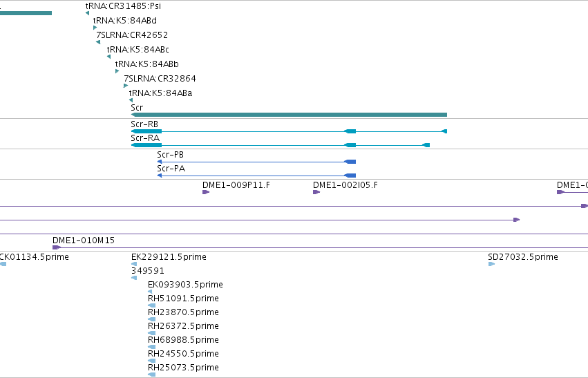
Task: Select the teal gene bar above CK01134
Action: click(x=26, y=13)
